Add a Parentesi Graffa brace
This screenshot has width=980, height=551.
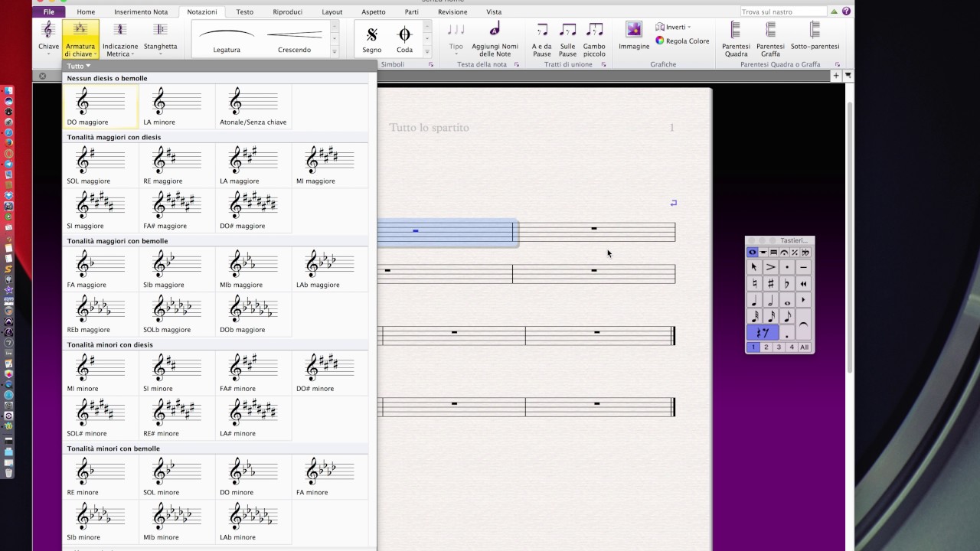770,38
